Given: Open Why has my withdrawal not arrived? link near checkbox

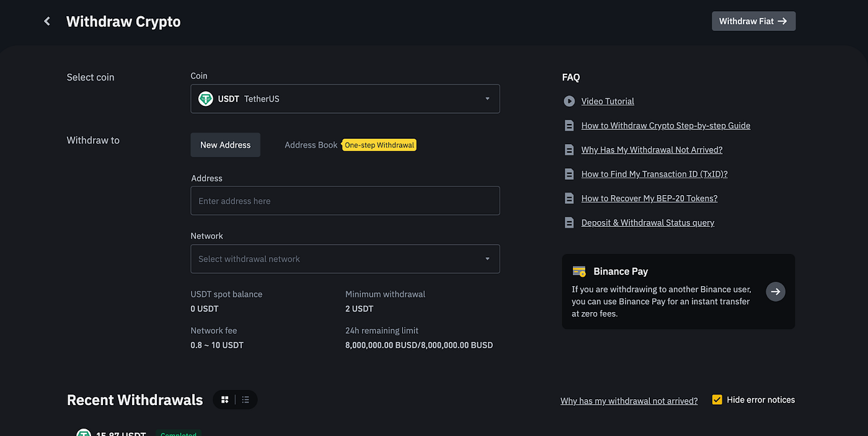Looking at the screenshot, I should (629, 401).
